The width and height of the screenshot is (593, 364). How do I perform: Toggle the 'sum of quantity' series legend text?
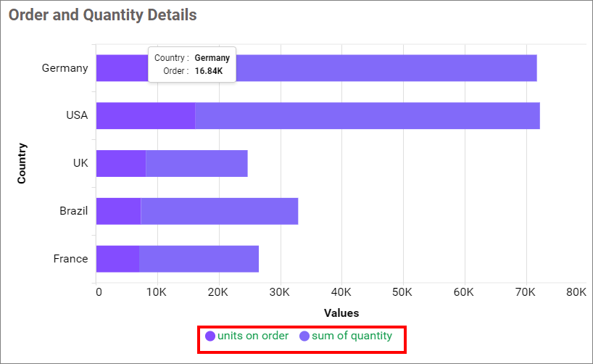[352, 336]
